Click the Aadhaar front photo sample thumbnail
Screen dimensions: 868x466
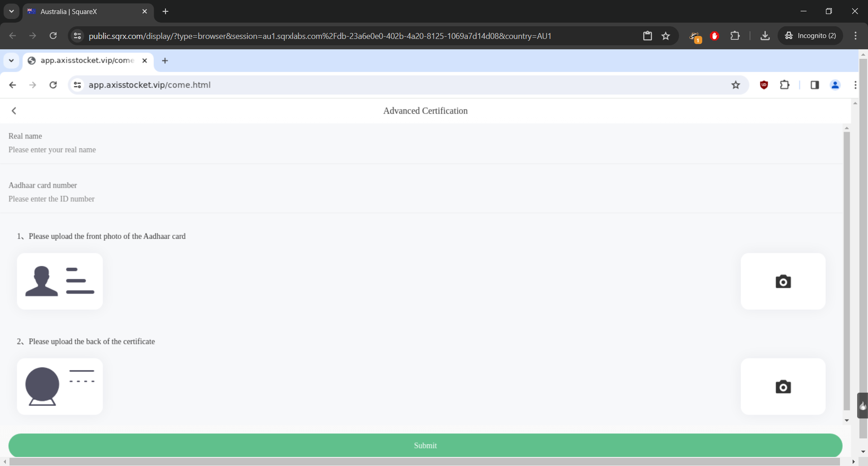point(60,281)
